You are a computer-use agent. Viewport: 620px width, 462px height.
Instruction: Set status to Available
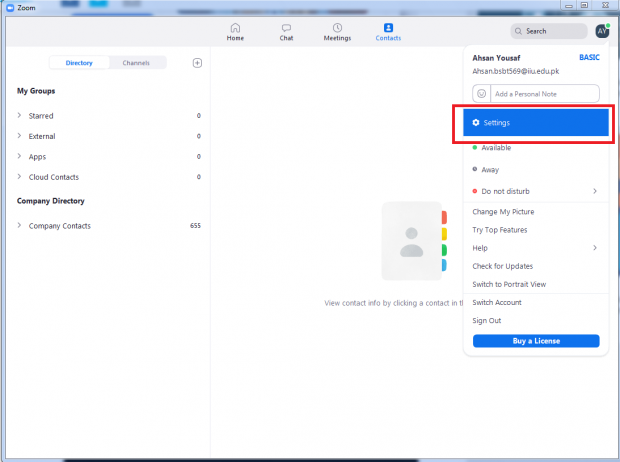pos(536,148)
